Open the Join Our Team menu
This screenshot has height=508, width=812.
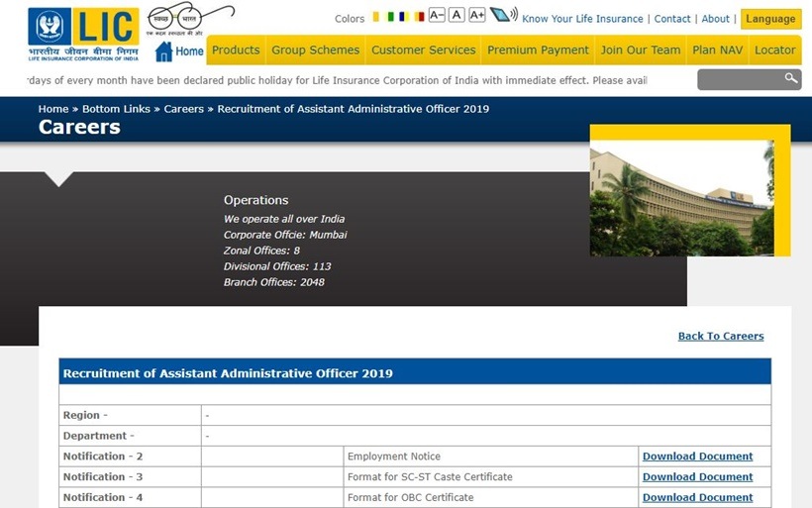pos(641,51)
